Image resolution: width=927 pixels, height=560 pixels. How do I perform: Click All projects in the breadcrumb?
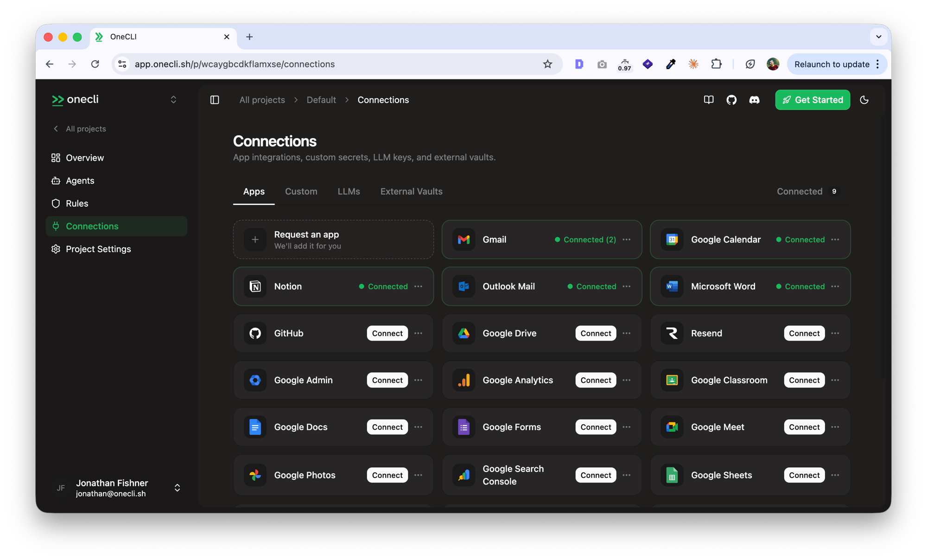pyautogui.click(x=262, y=100)
